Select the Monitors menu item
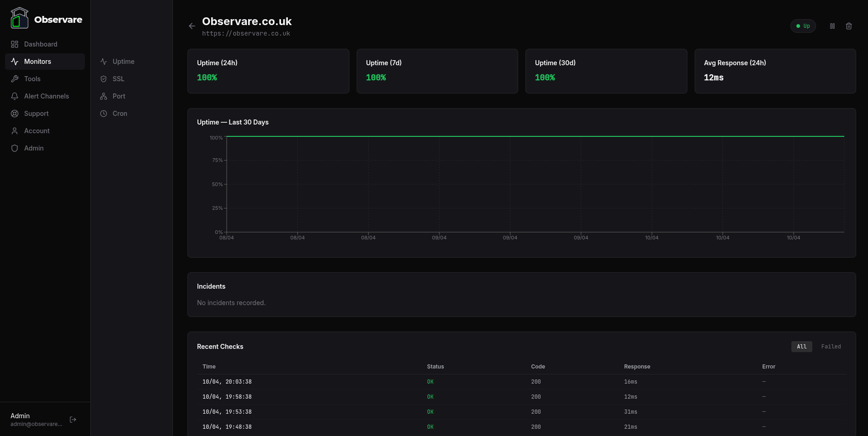The width and height of the screenshot is (868, 436). click(x=37, y=61)
